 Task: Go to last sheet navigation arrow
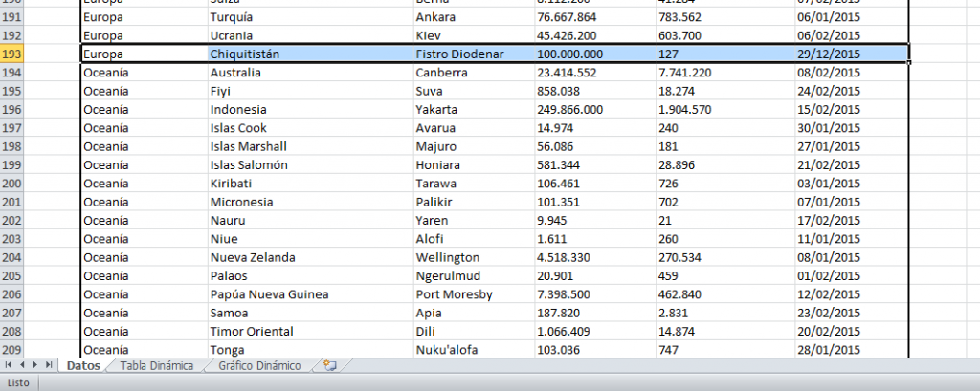[47, 365]
